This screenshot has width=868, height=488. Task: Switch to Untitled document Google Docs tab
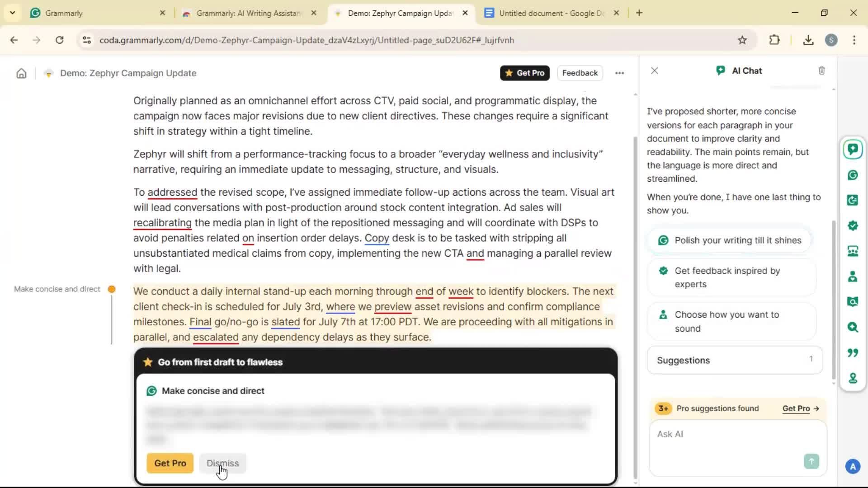tap(551, 13)
